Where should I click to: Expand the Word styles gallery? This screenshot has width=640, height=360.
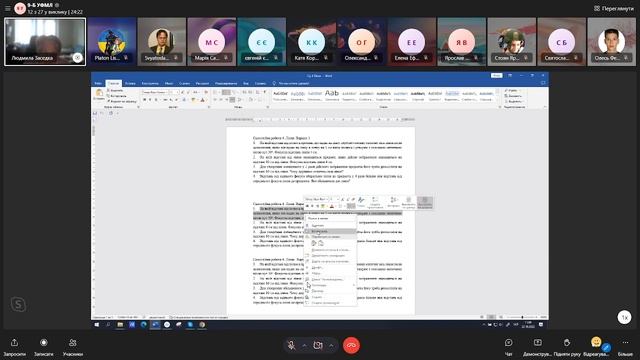coord(497,100)
